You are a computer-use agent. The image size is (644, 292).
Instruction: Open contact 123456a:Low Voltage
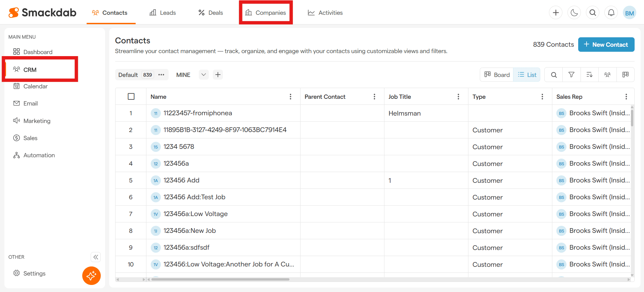click(x=195, y=214)
